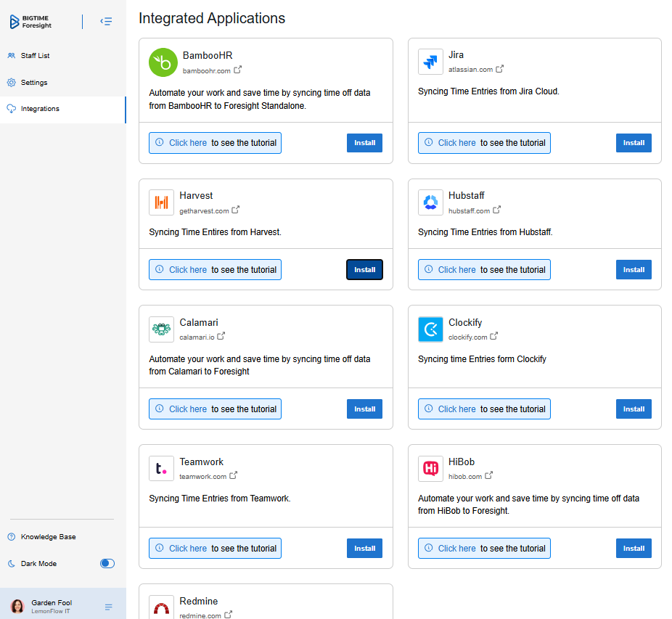Click the Clockify app logo
The width and height of the screenshot is (672, 619).
pyautogui.click(x=430, y=329)
